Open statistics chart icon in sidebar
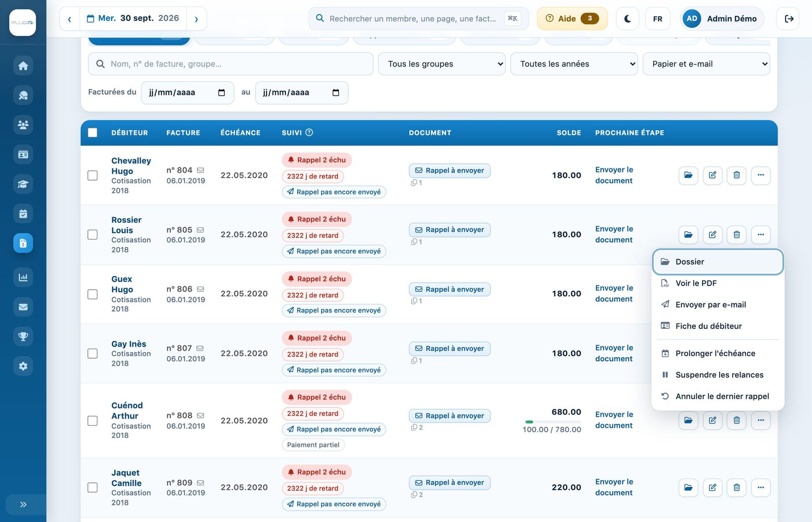 coord(23,277)
